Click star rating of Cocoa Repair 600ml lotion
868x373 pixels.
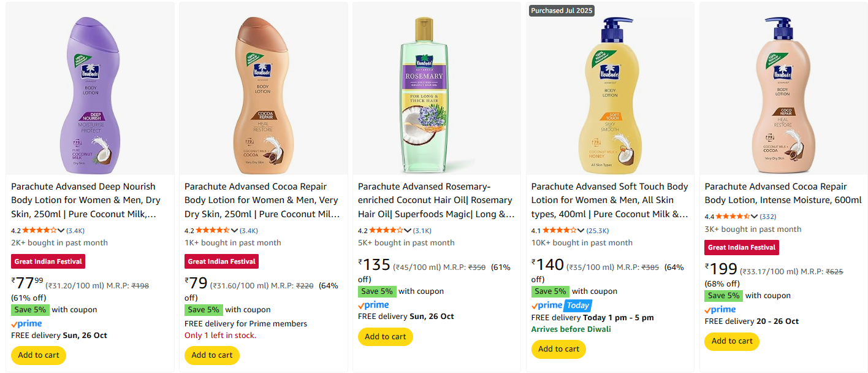point(736,217)
